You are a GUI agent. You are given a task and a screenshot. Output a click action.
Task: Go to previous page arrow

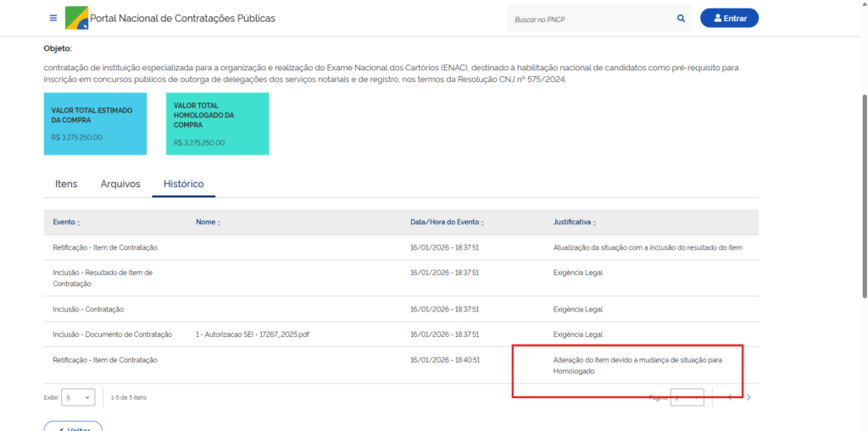click(x=729, y=397)
